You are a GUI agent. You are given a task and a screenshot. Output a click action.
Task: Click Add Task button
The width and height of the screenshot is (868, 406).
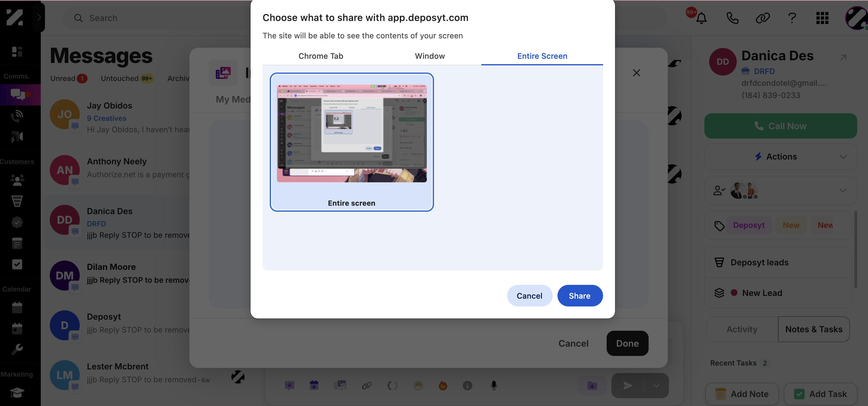click(x=820, y=394)
